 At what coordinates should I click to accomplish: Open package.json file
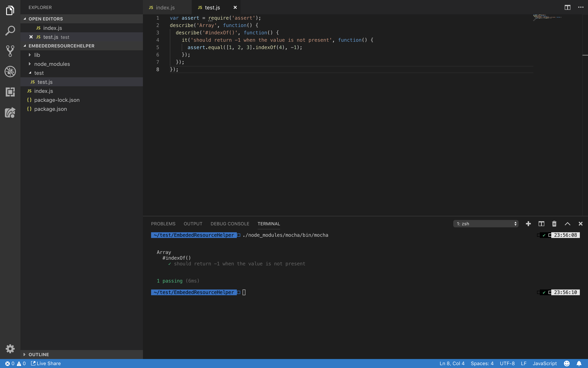82,109
